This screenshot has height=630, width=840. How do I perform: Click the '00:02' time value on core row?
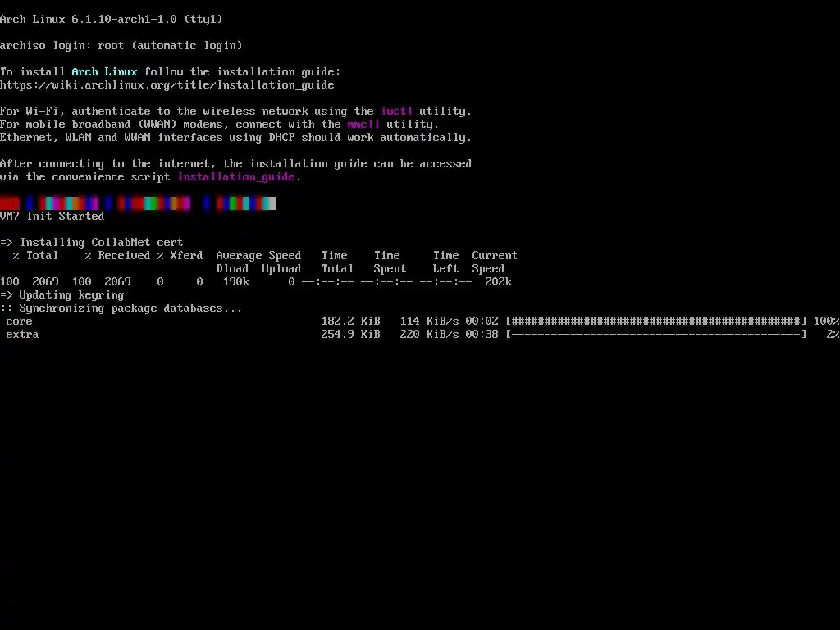click(x=482, y=321)
